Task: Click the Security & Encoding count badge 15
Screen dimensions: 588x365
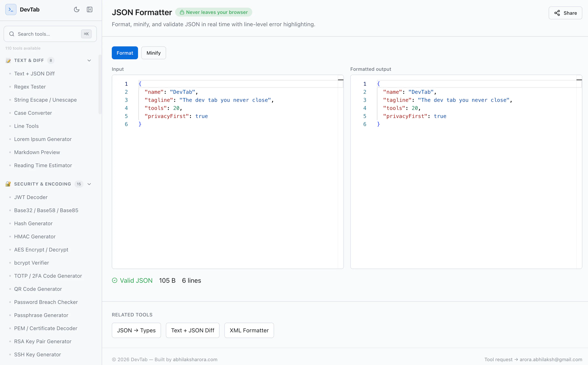Action: pos(79,184)
